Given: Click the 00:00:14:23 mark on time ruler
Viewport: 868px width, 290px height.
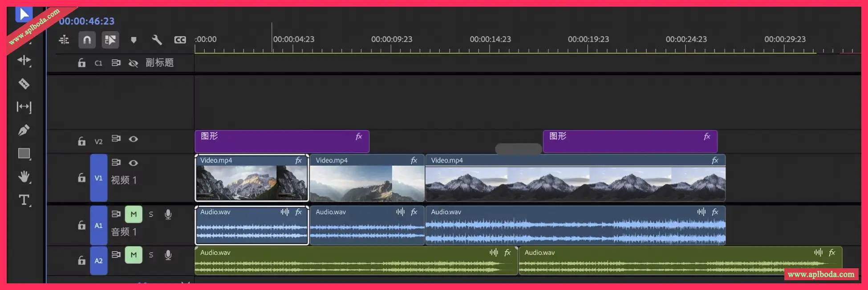Looking at the screenshot, I should coord(490,40).
